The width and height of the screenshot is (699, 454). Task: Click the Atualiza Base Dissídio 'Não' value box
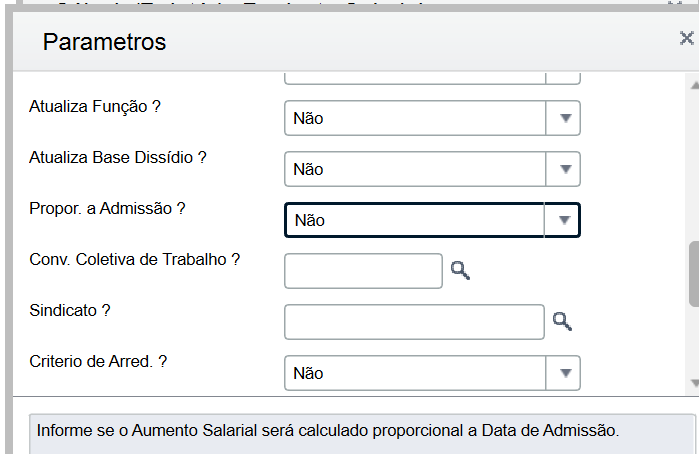[x=415, y=169]
